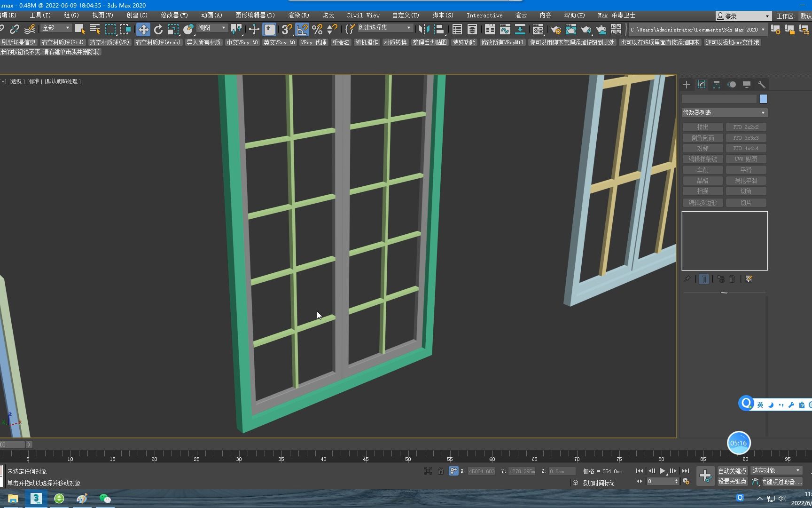
Task: Toggle Angle Snap
Action: [302, 30]
